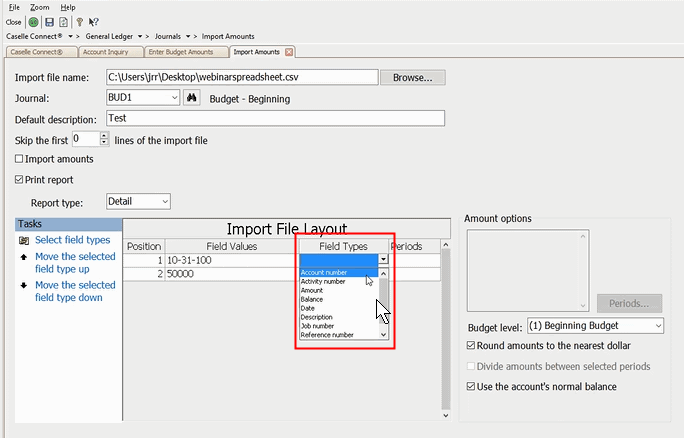Click the up arrow move field icon
Viewport: 684px width, 438px height.
(x=24, y=257)
